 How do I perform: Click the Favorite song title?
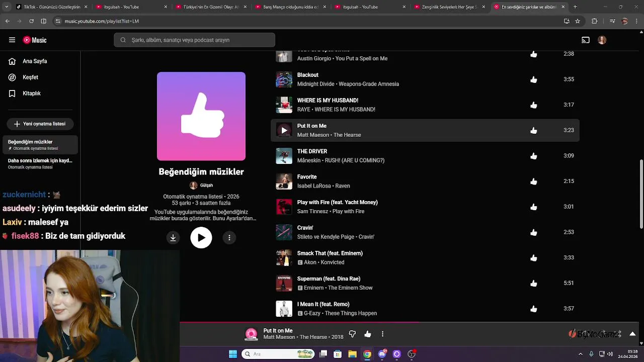307,177
